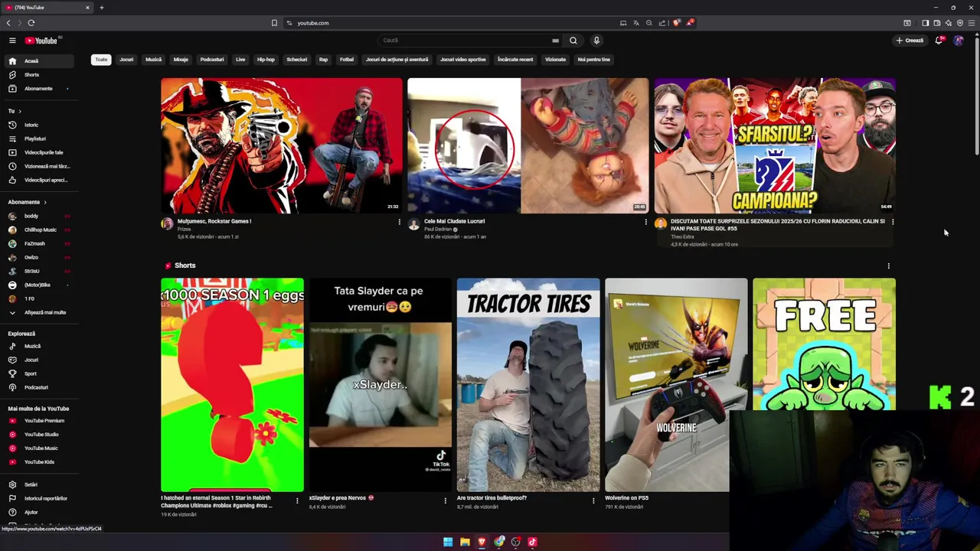The image size is (980, 551).
Task: Click the Windows Start button
Action: point(448,542)
